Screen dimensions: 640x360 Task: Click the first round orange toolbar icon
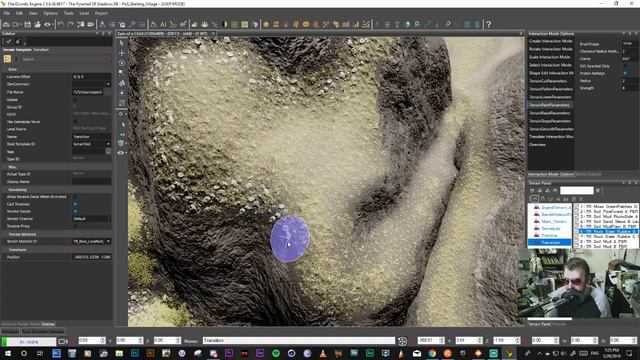point(266,24)
